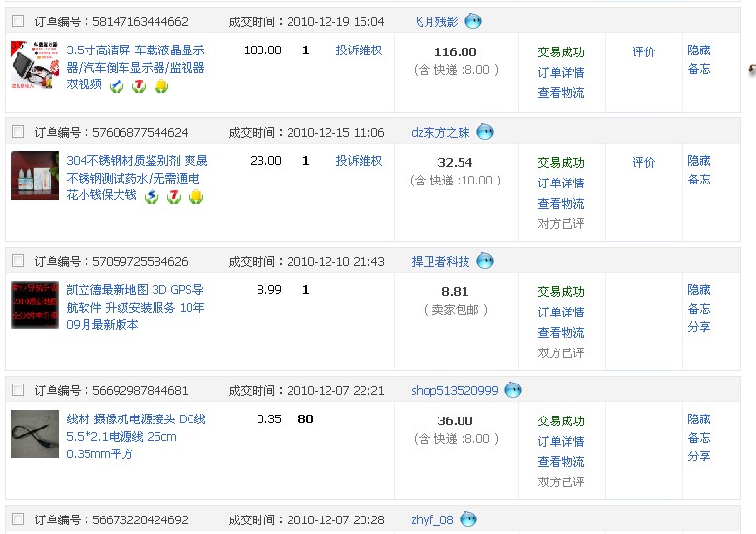
Task: Click yellow flower badge under 3.5寸高清屏 item
Action: click(x=161, y=86)
